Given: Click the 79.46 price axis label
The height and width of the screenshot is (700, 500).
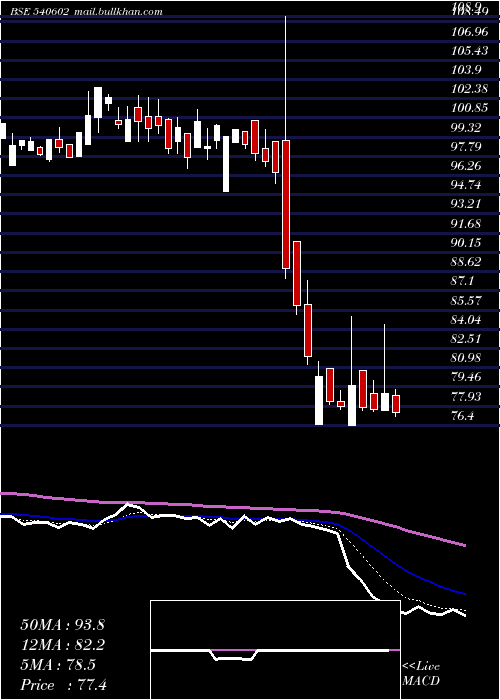Looking at the screenshot, I should [x=466, y=377].
